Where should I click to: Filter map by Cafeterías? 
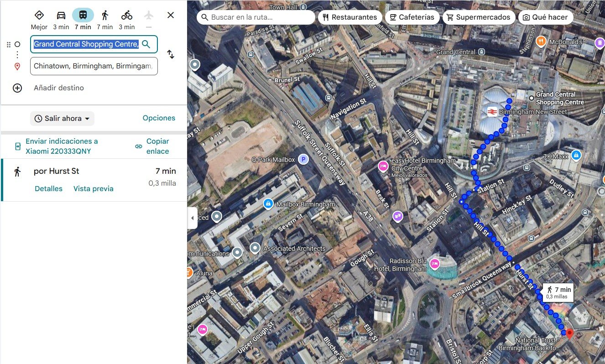[x=412, y=17]
